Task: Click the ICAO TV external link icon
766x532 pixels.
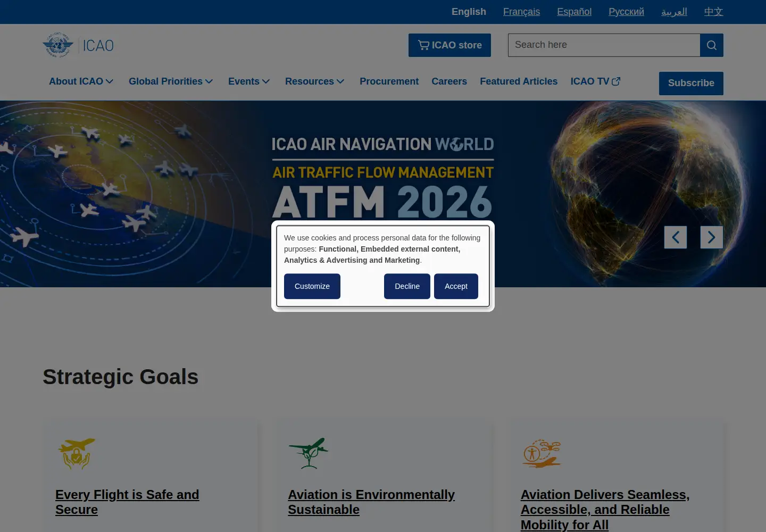Action: (616, 81)
